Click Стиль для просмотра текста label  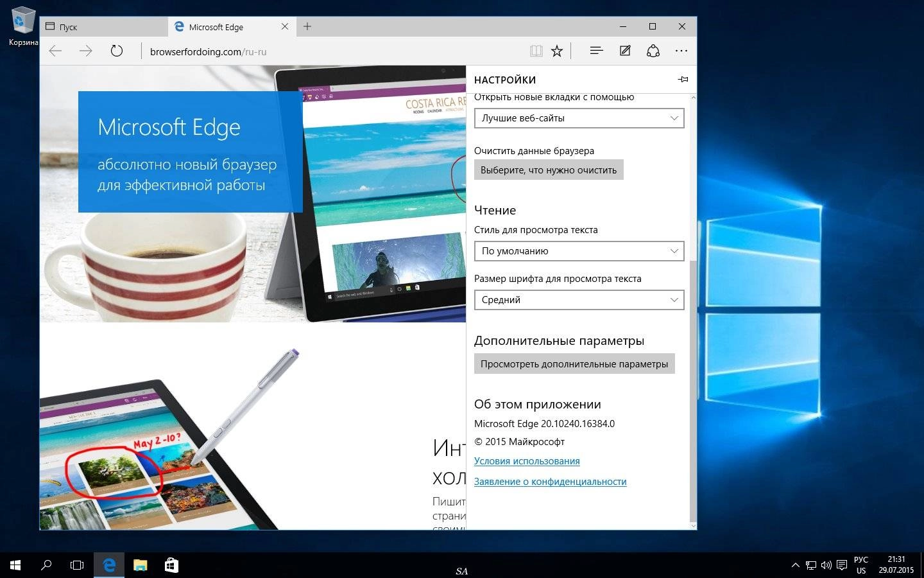[x=536, y=230]
